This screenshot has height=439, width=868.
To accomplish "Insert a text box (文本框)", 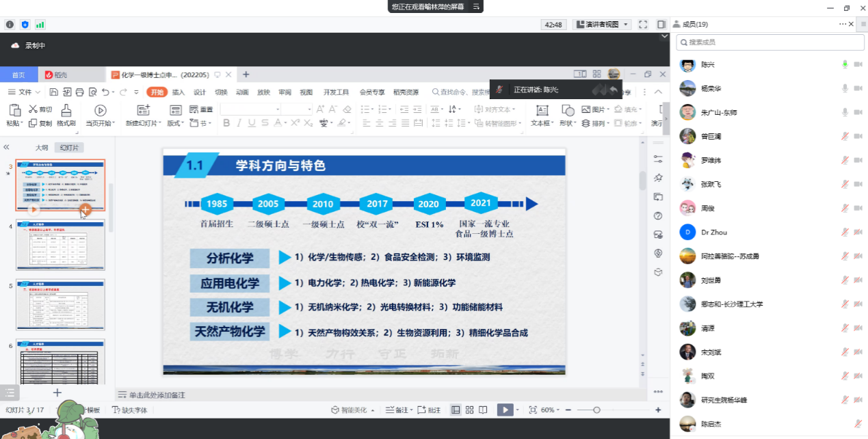I will [x=541, y=110].
